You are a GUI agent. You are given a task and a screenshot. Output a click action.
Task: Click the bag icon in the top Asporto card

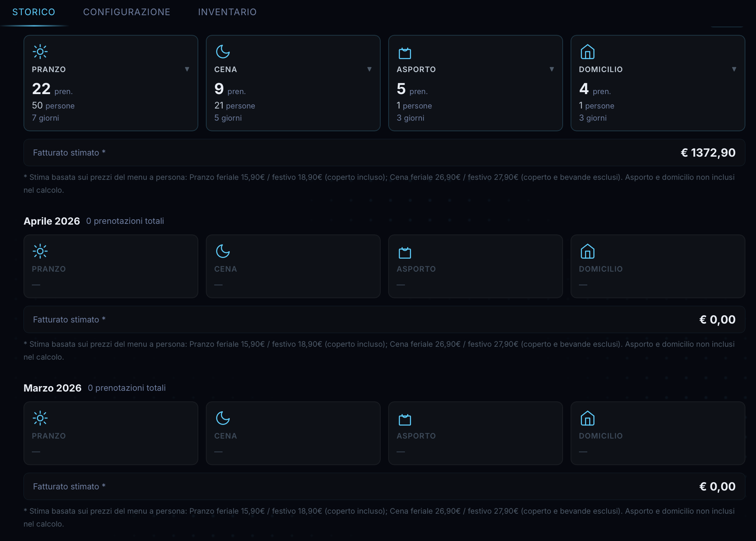click(405, 53)
